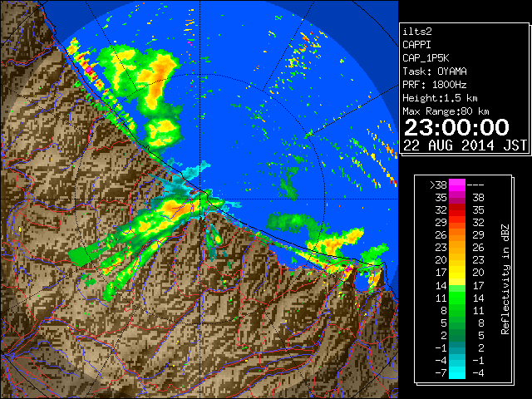Pick the bright green legend band

click(x=457, y=298)
